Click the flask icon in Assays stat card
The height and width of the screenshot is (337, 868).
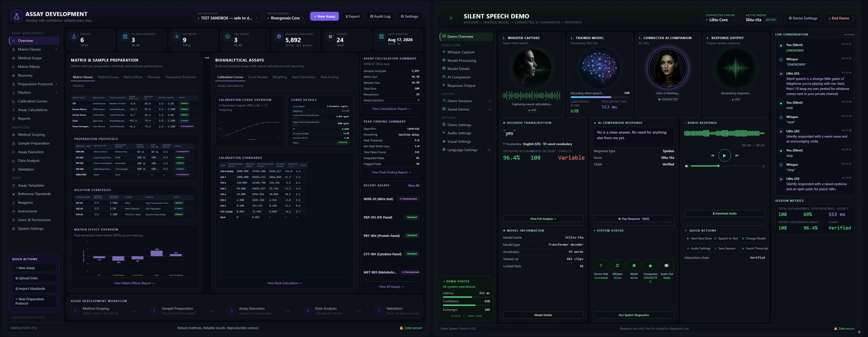[x=74, y=36]
